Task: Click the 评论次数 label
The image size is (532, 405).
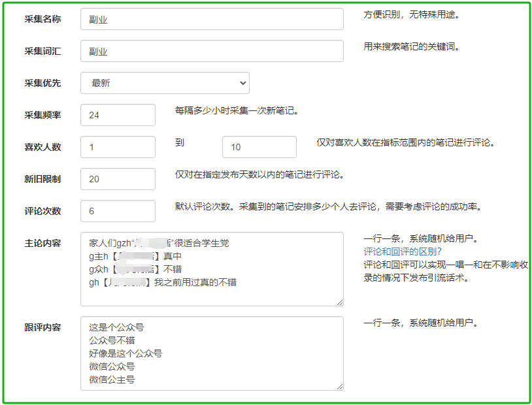Action: click(x=42, y=211)
